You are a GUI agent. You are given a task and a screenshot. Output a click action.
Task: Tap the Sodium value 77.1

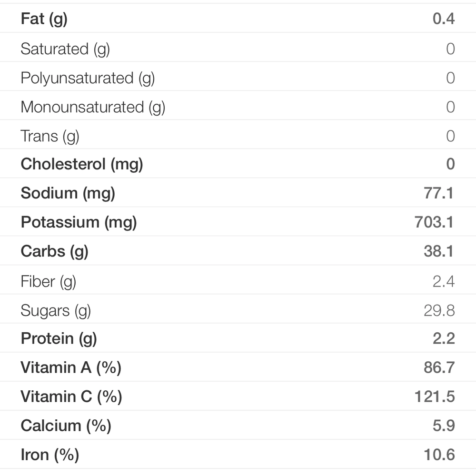(439, 193)
